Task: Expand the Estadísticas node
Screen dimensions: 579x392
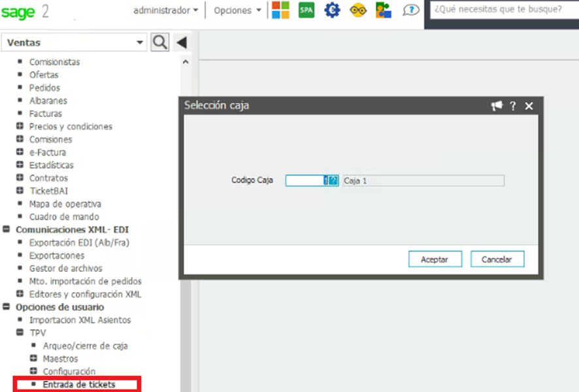Action: tap(20, 165)
